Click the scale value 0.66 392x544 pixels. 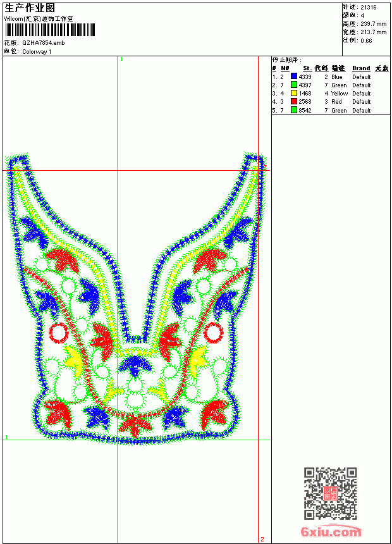point(366,40)
